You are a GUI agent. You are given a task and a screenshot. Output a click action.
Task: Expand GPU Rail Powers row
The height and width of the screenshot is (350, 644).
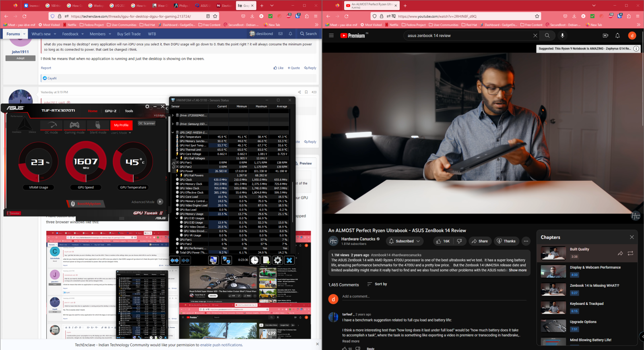click(x=177, y=175)
